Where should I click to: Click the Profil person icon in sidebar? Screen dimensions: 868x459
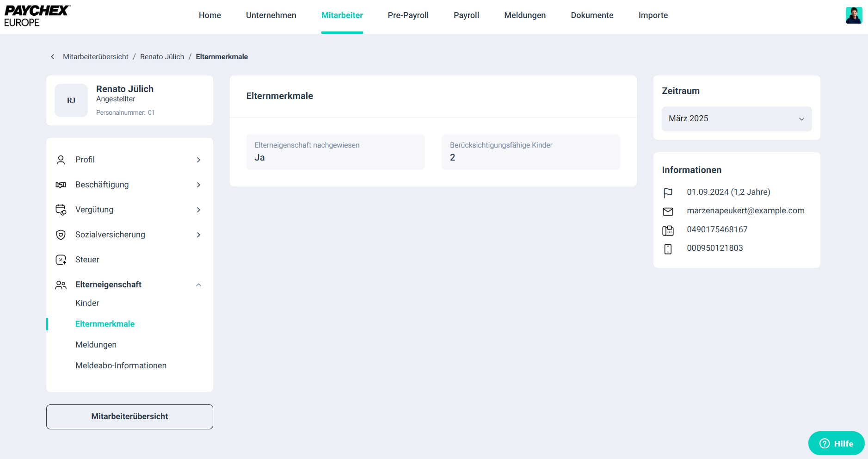pos(61,160)
